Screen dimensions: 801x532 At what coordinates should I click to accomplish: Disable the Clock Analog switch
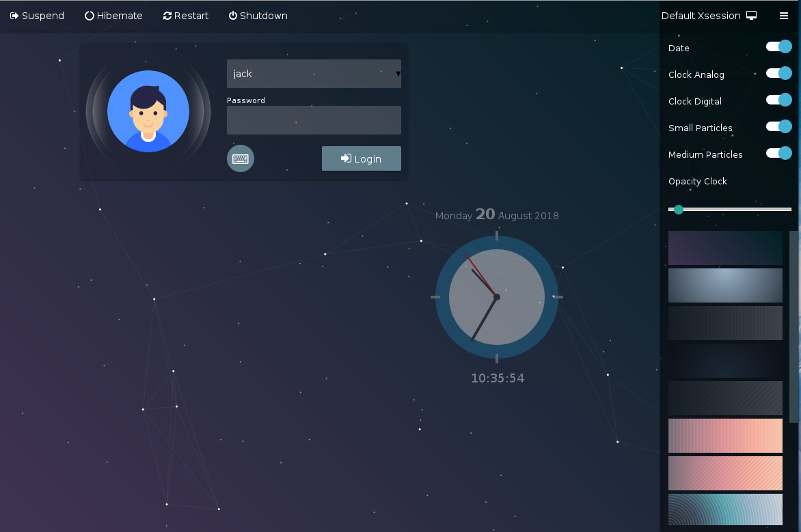click(779, 73)
